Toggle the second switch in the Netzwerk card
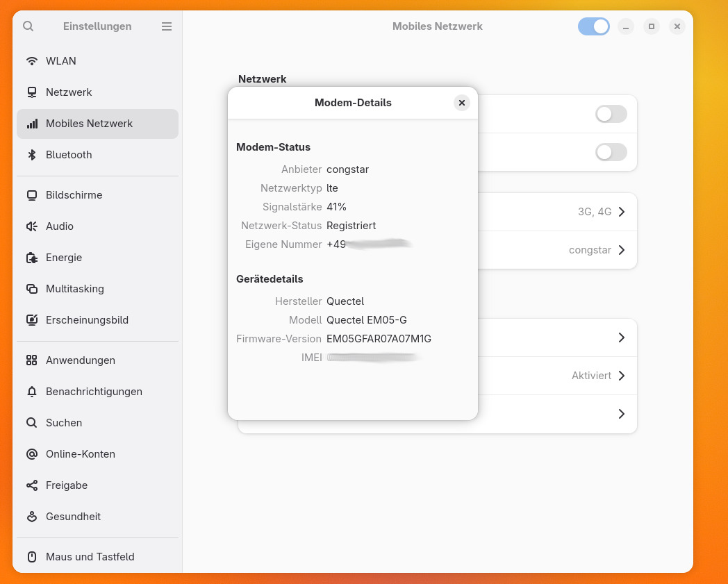The height and width of the screenshot is (584, 728). (x=611, y=152)
